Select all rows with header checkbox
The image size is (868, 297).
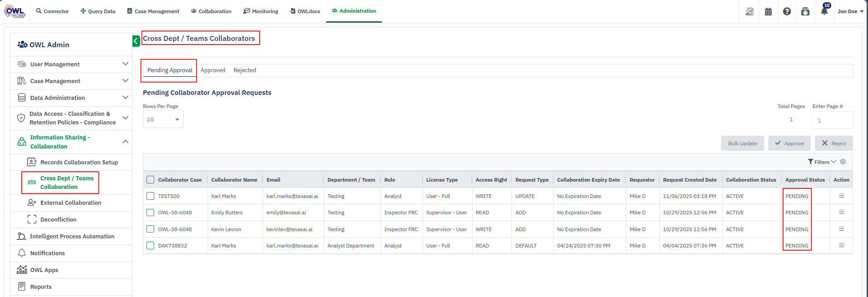(x=151, y=180)
